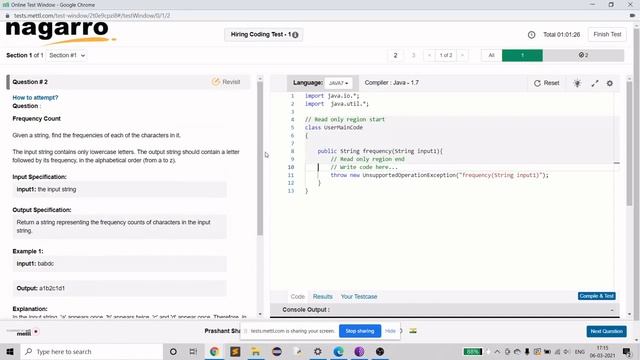The height and width of the screenshot is (360, 640).
Task: Select the All questions filter
Action: pyautogui.click(x=491, y=55)
